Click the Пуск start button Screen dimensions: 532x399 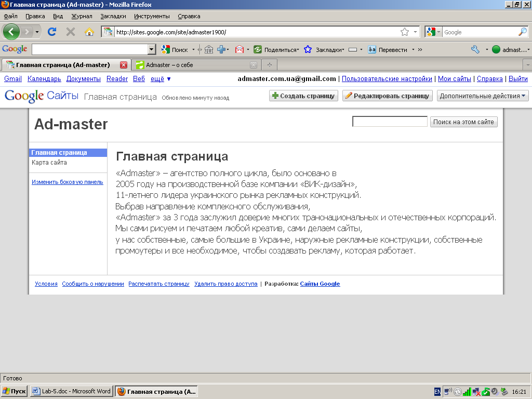pos(14,392)
